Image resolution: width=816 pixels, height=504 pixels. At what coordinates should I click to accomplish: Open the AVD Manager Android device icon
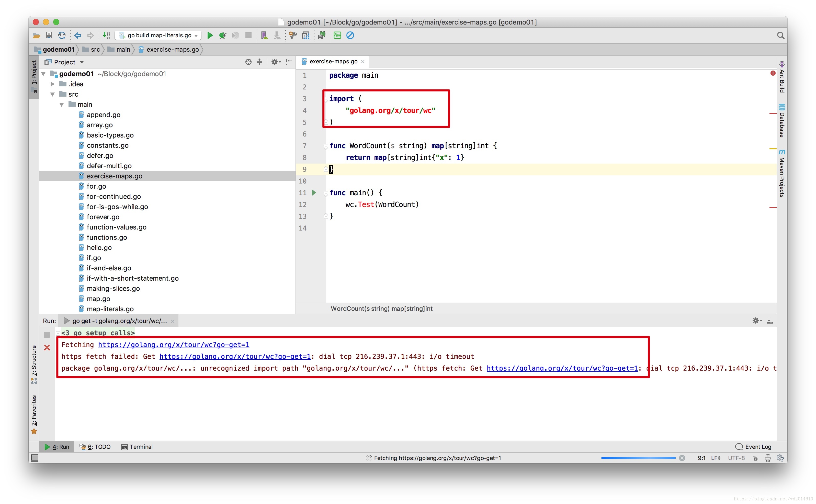pyautogui.click(x=264, y=35)
